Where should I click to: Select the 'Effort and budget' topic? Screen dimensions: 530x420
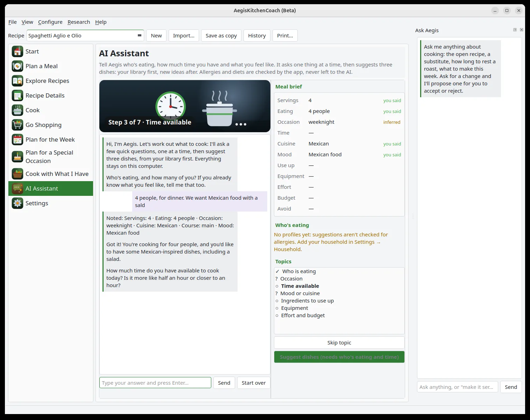(339, 315)
